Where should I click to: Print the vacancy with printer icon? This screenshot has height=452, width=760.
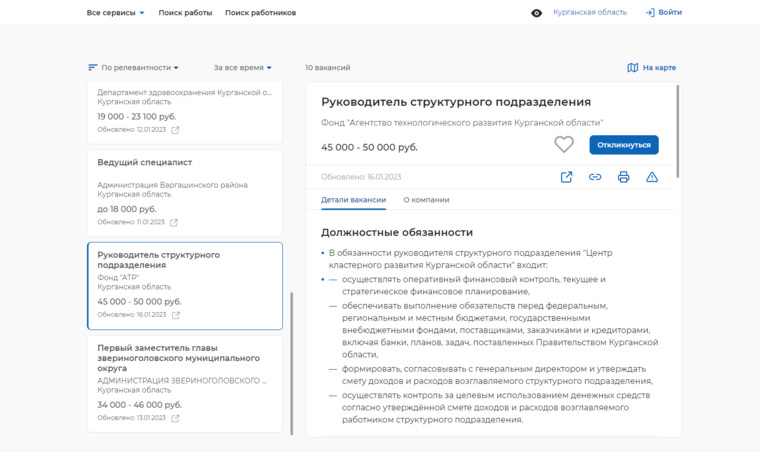point(623,177)
